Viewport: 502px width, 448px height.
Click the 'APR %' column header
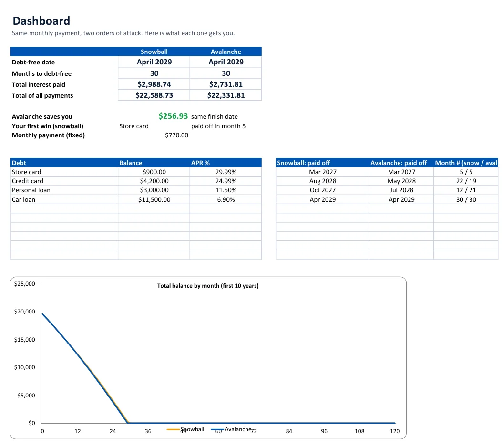200,163
